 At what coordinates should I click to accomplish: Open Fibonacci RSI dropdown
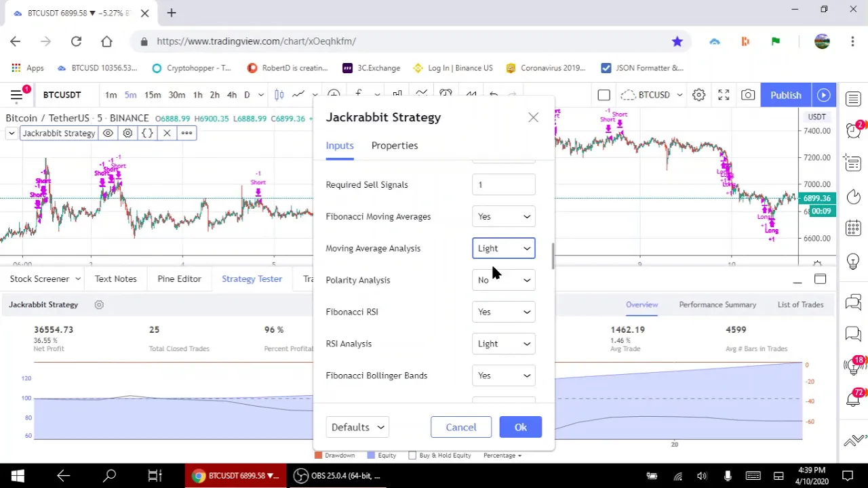pos(504,312)
